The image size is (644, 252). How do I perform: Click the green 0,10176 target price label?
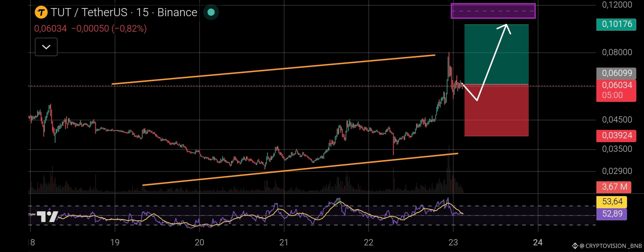click(x=616, y=24)
